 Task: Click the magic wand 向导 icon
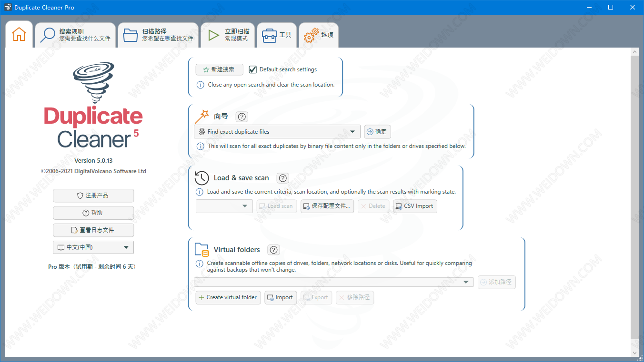[202, 117]
